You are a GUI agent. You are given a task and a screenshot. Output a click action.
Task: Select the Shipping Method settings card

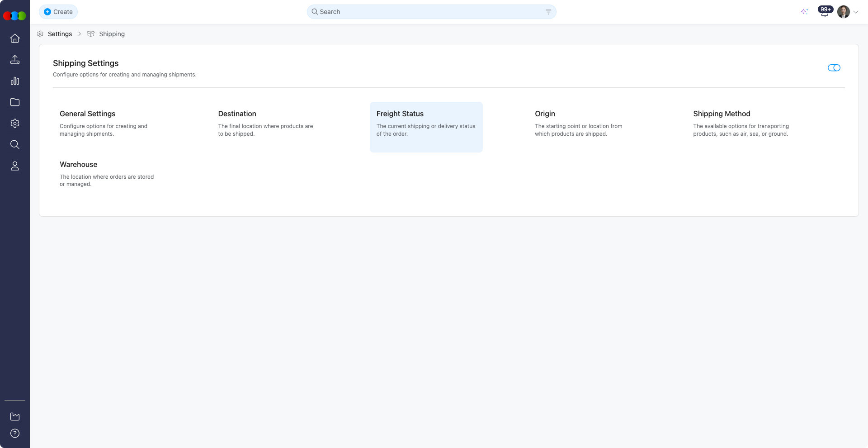tap(742, 124)
